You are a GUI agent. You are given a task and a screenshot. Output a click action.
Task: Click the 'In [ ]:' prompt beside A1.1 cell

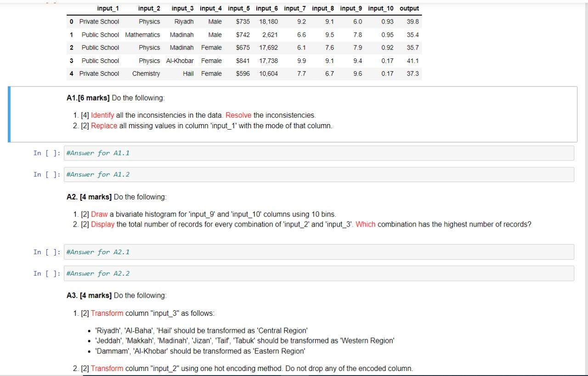[46, 152]
